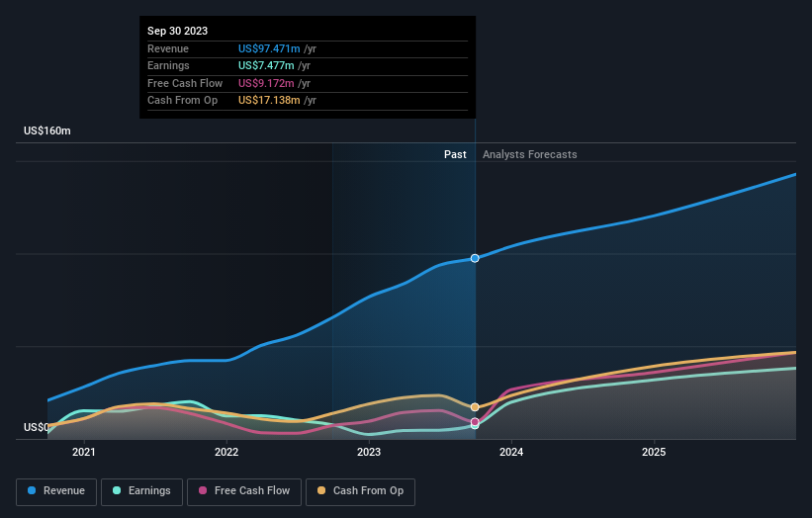This screenshot has width=812, height=518.
Task: Click the US$160m y-axis label
Action: [47, 130]
